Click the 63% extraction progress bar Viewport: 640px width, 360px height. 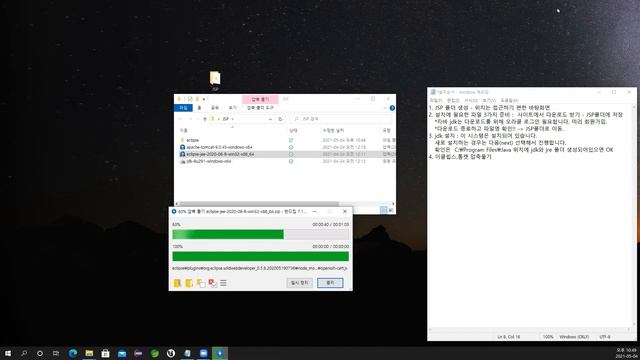point(260,234)
